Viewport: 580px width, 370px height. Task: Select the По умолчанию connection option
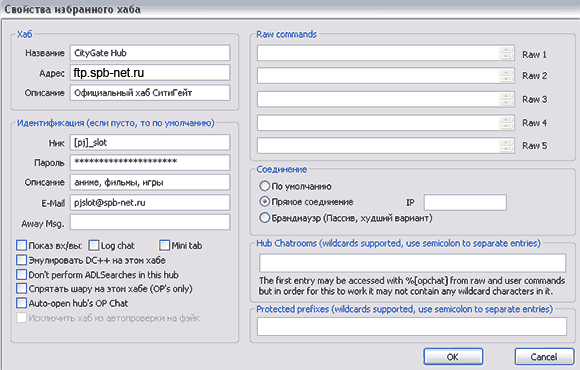pyautogui.click(x=265, y=186)
